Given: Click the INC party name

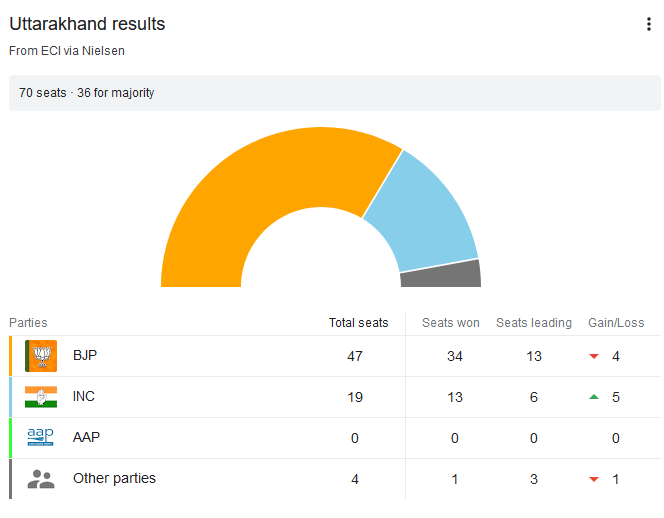Looking at the screenshot, I should coord(84,397).
